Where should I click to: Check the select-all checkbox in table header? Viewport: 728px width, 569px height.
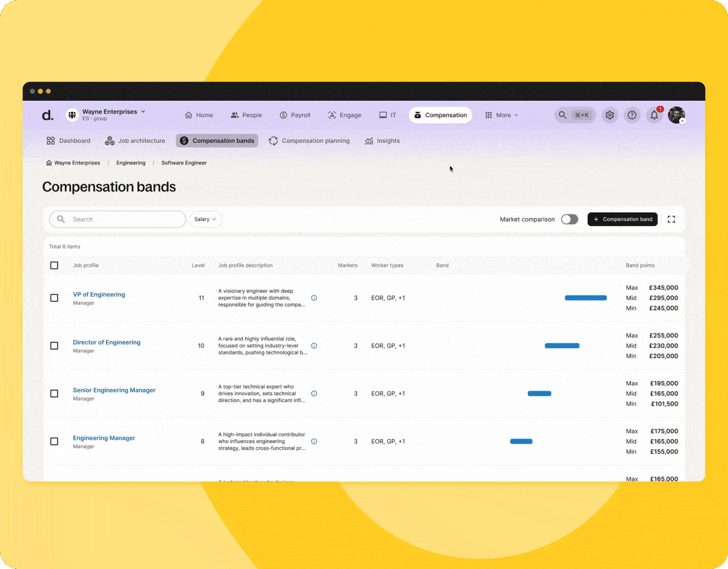[54, 265]
